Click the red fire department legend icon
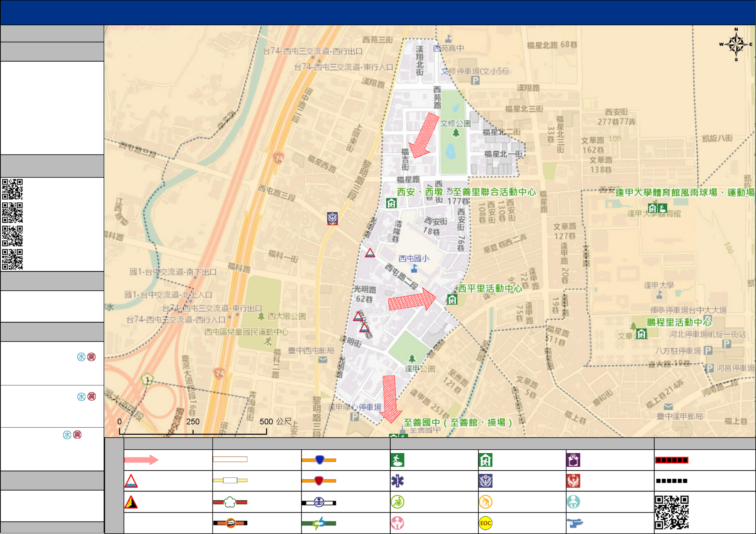Image resolution: width=756 pixels, height=534 pixels. (x=573, y=481)
